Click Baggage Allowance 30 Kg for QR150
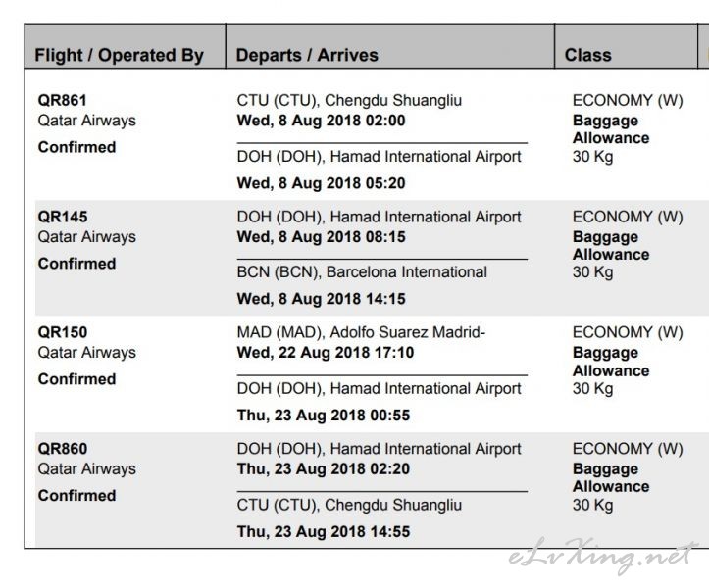 click(x=611, y=370)
